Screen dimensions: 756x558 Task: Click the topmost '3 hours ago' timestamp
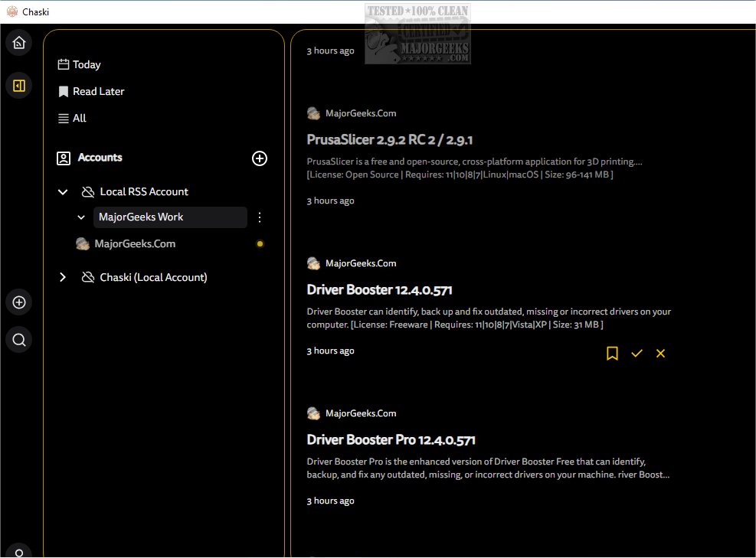[x=330, y=51]
